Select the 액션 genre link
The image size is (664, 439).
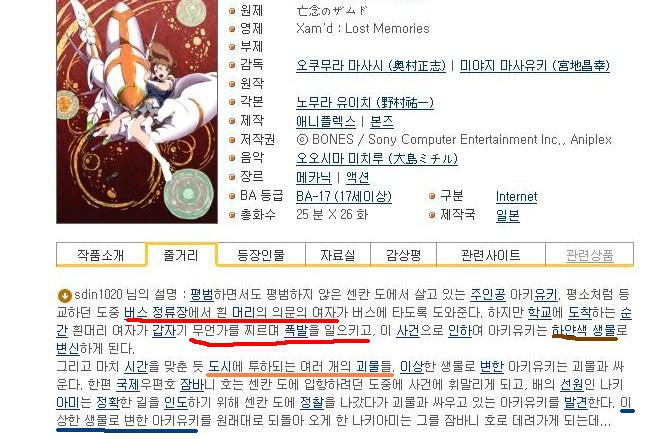(x=357, y=177)
